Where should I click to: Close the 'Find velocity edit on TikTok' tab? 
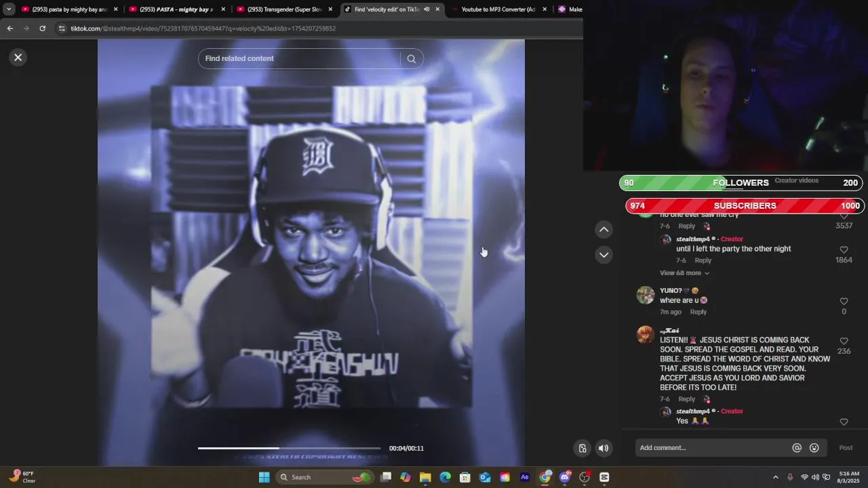(437, 9)
